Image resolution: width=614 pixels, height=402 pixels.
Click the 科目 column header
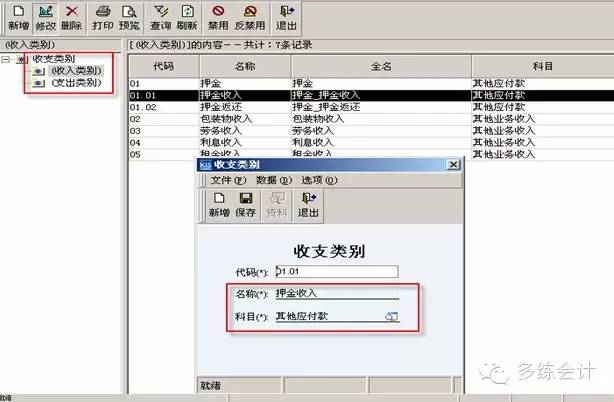[x=543, y=66]
